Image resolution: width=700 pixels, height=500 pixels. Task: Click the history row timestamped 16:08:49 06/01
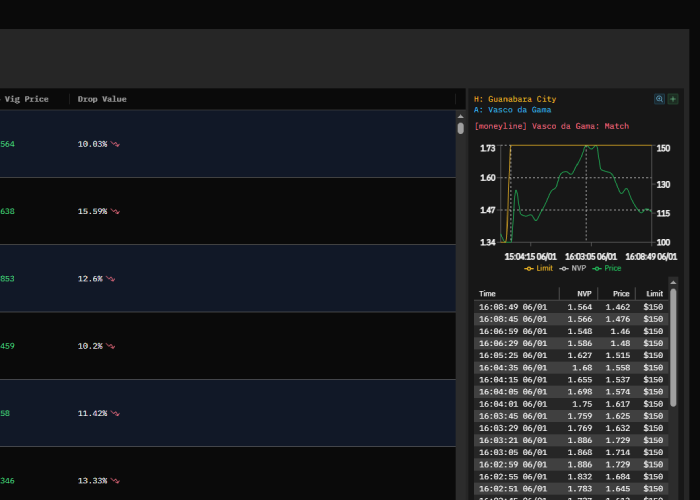click(571, 307)
